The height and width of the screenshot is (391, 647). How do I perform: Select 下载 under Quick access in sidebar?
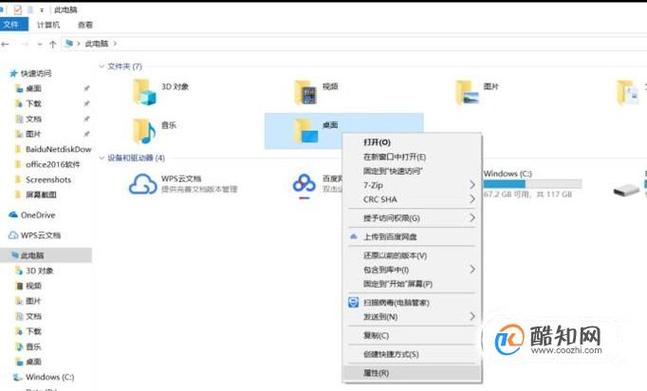tap(28, 104)
